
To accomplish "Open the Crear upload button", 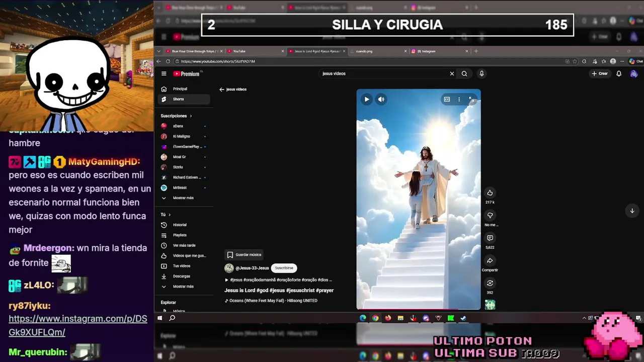I will point(600,73).
